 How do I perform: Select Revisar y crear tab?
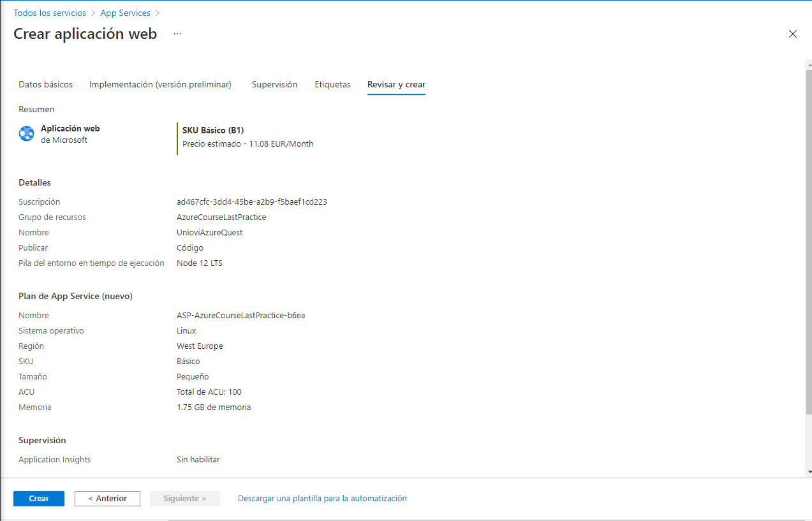pyautogui.click(x=396, y=84)
